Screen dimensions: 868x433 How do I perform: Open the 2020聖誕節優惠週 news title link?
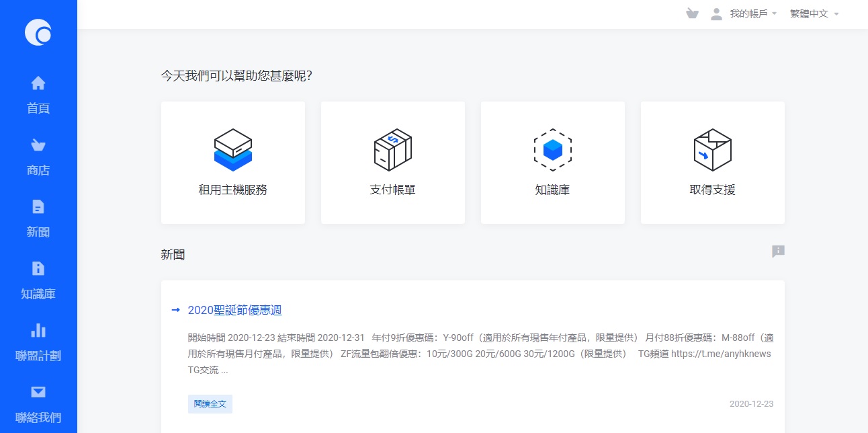[x=234, y=310]
